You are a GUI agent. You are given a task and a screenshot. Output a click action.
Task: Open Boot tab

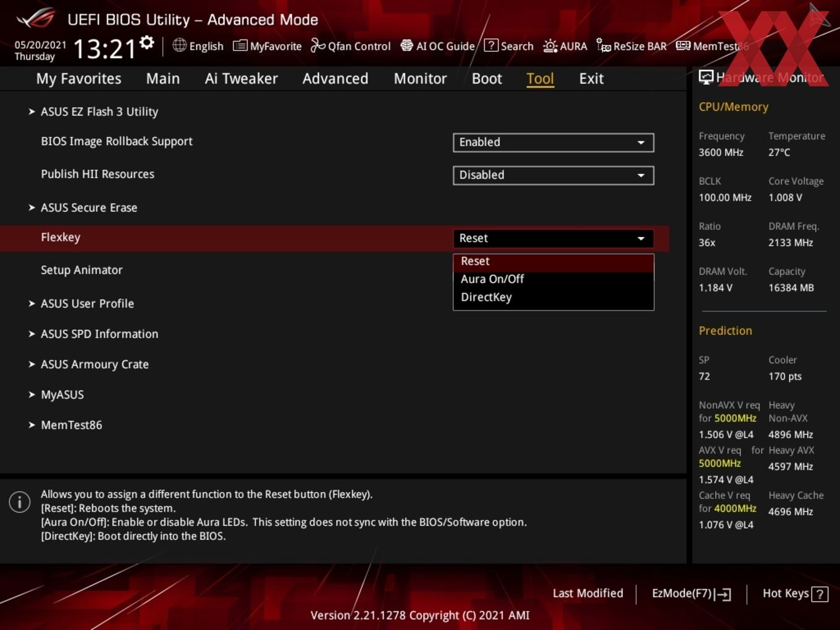[487, 78]
